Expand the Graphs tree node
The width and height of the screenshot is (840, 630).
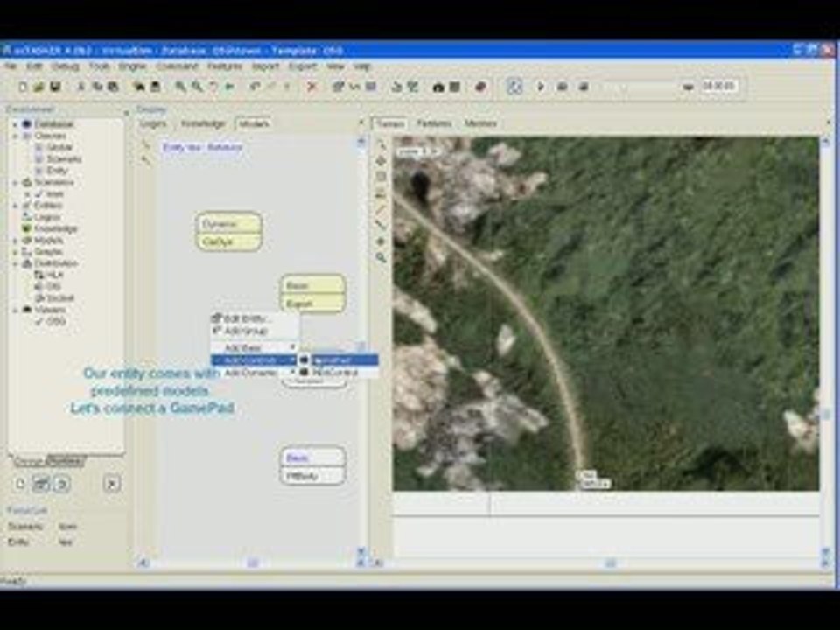16,252
